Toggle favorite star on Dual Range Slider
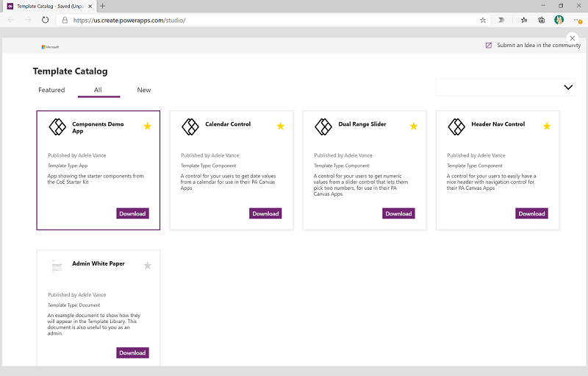The width and height of the screenshot is (588, 376). pyautogui.click(x=414, y=126)
